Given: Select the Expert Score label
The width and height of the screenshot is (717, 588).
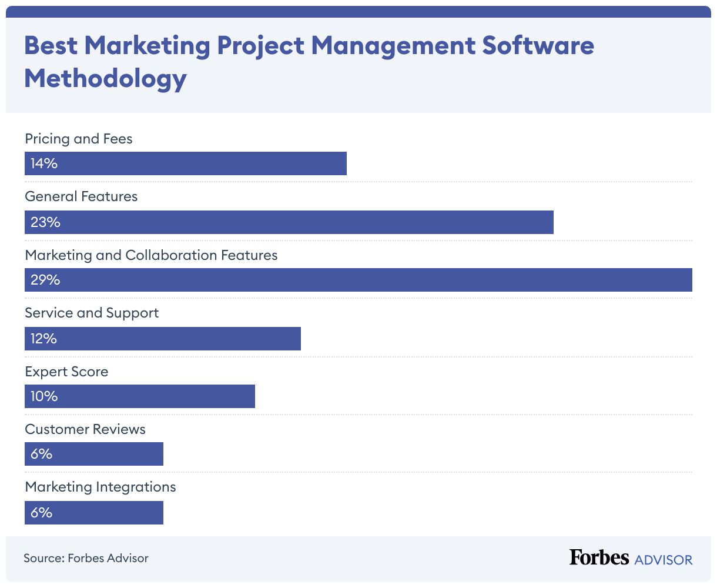Looking at the screenshot, I should click(66, 372).
